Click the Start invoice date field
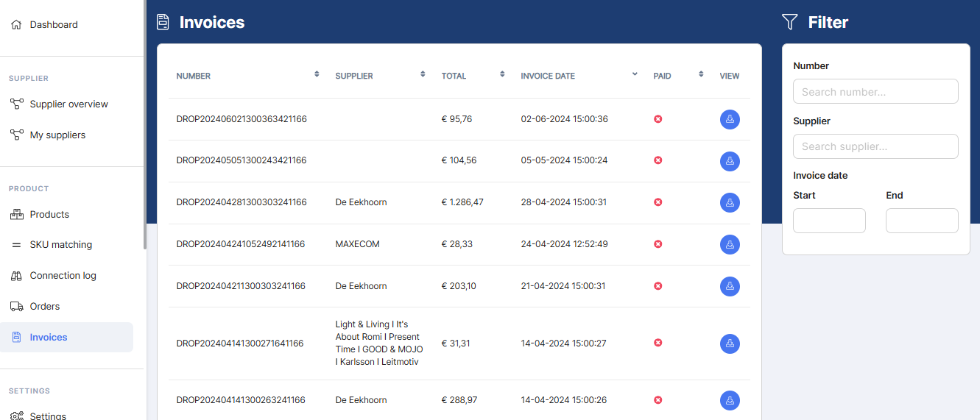980x420 pixels. click(x=829, y=221)
